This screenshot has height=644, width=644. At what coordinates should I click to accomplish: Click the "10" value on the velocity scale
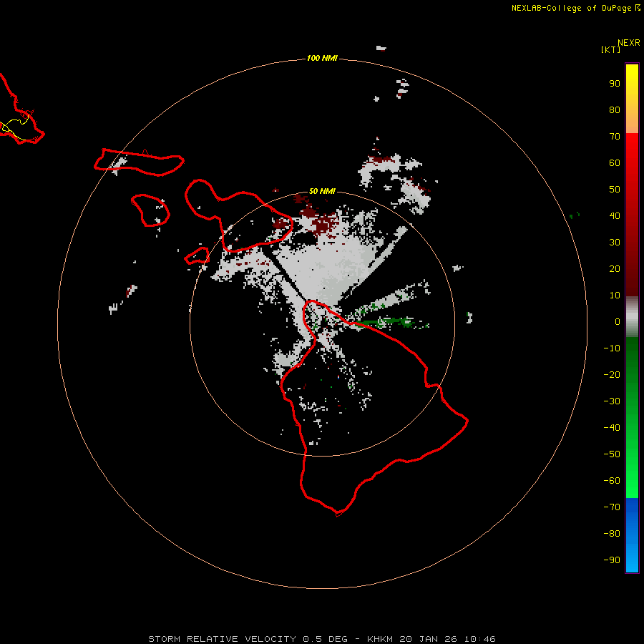point(615,296)
